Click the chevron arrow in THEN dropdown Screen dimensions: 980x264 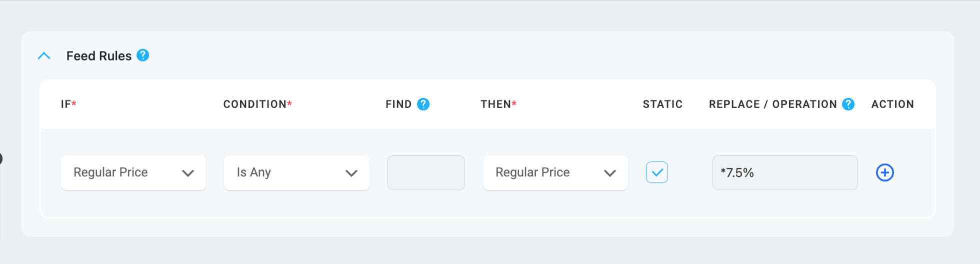click(609, 173)
